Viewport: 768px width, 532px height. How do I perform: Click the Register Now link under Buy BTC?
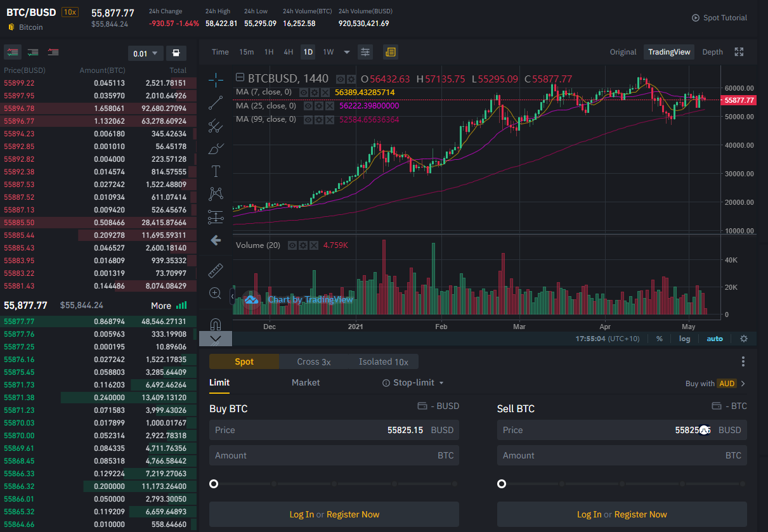[353, 514]
